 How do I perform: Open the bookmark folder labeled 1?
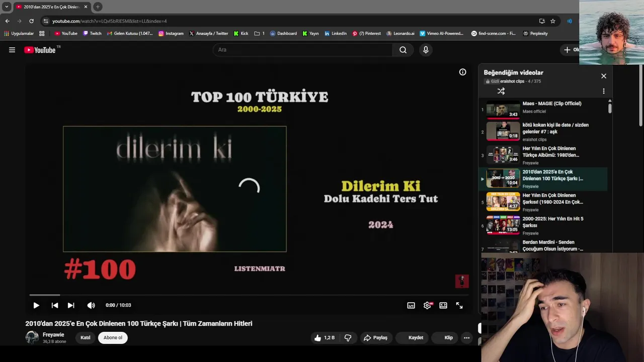tap(260, 34)
